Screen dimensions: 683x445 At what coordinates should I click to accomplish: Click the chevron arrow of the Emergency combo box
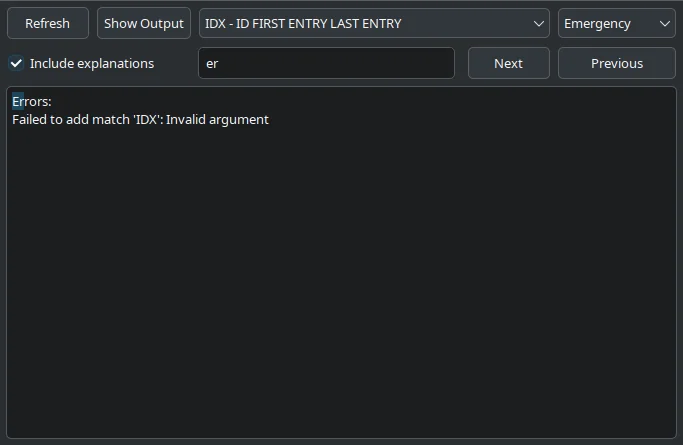666,23
